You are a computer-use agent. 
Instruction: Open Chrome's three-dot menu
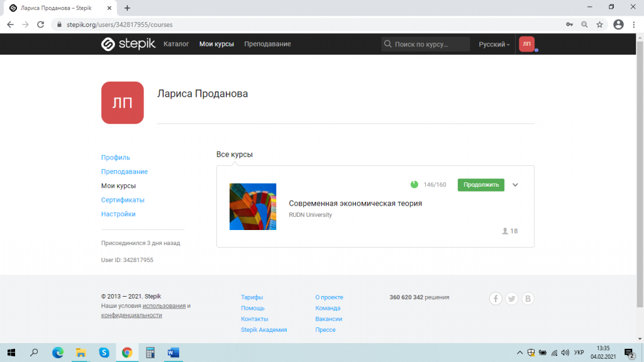634,25
